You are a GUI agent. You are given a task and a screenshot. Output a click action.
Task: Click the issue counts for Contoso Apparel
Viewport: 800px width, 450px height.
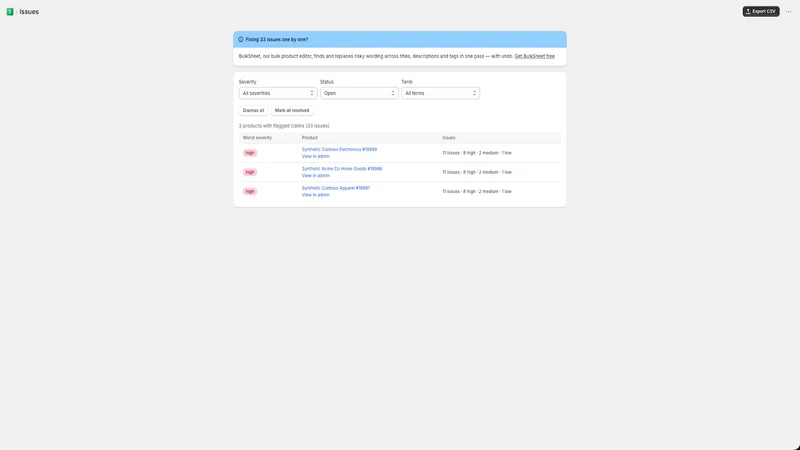point(477,191)
